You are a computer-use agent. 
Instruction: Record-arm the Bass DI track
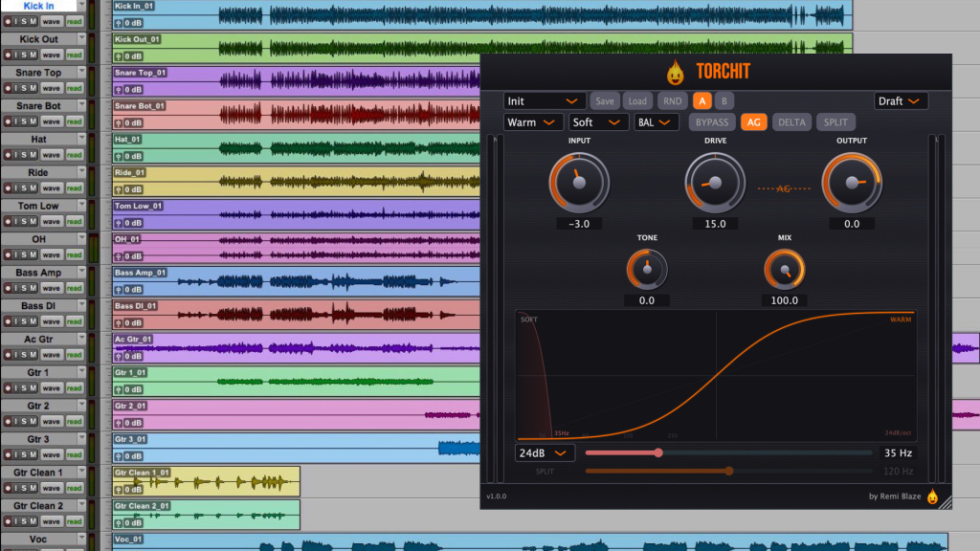click(8, 321)
